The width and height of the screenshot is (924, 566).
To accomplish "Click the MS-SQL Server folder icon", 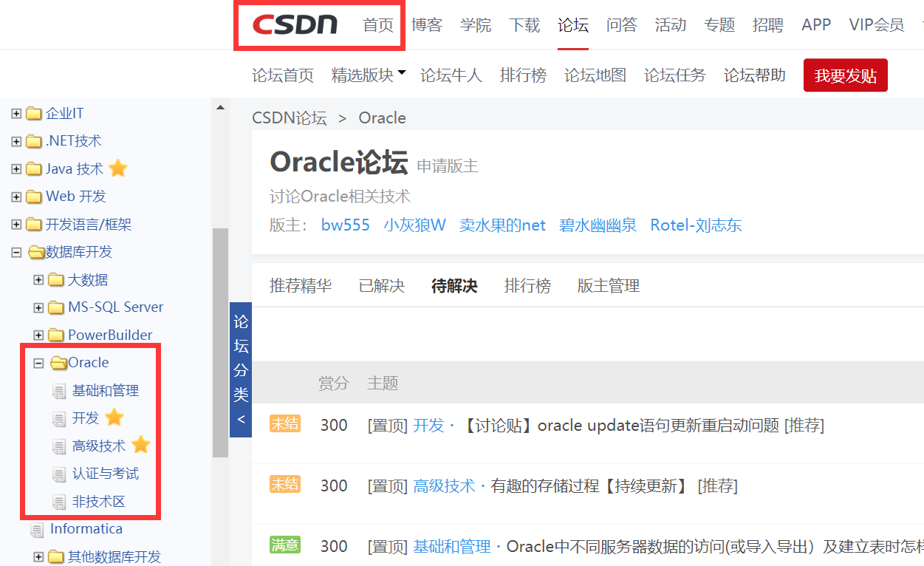I will (56, 307).
